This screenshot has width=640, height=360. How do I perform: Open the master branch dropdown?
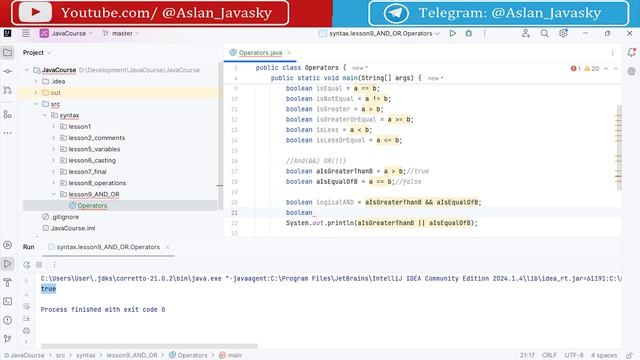tap(121, 33)
